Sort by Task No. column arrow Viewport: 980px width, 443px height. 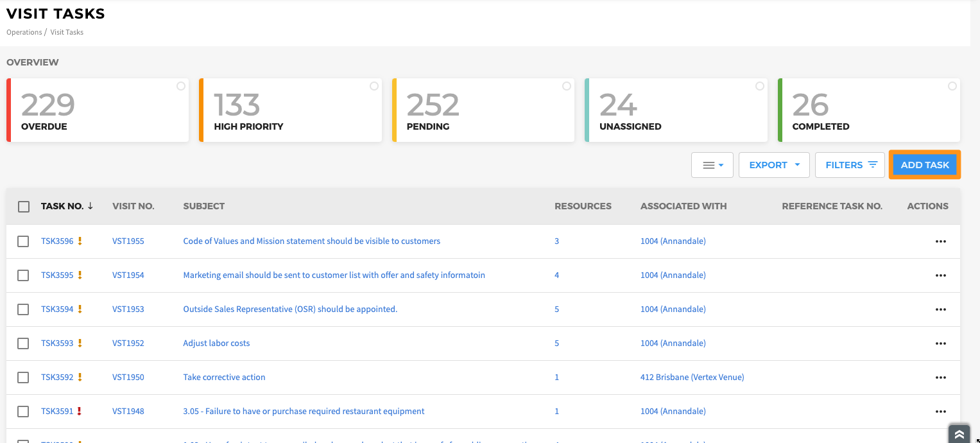tap(90, 206)
